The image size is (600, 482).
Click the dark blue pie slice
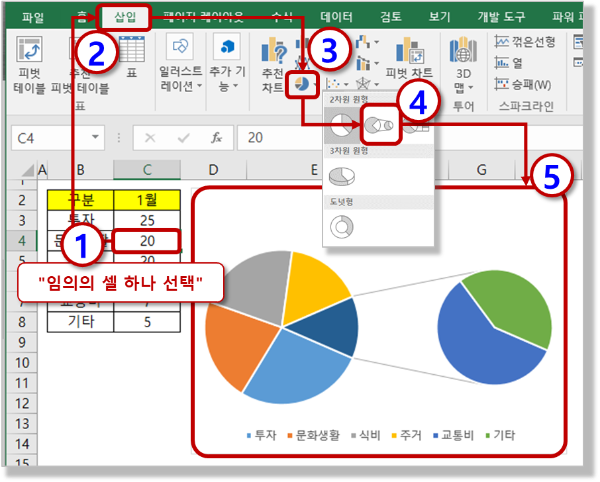(x=330, y=327)
